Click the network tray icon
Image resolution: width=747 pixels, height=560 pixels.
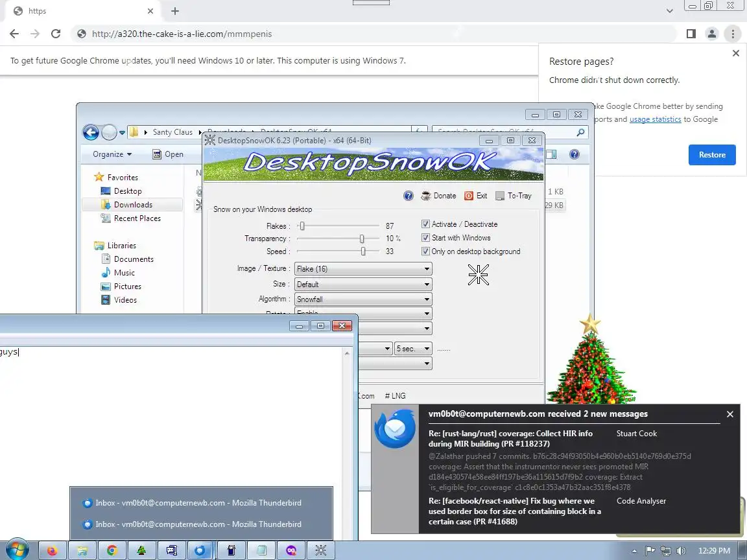[x=665, y=551]
